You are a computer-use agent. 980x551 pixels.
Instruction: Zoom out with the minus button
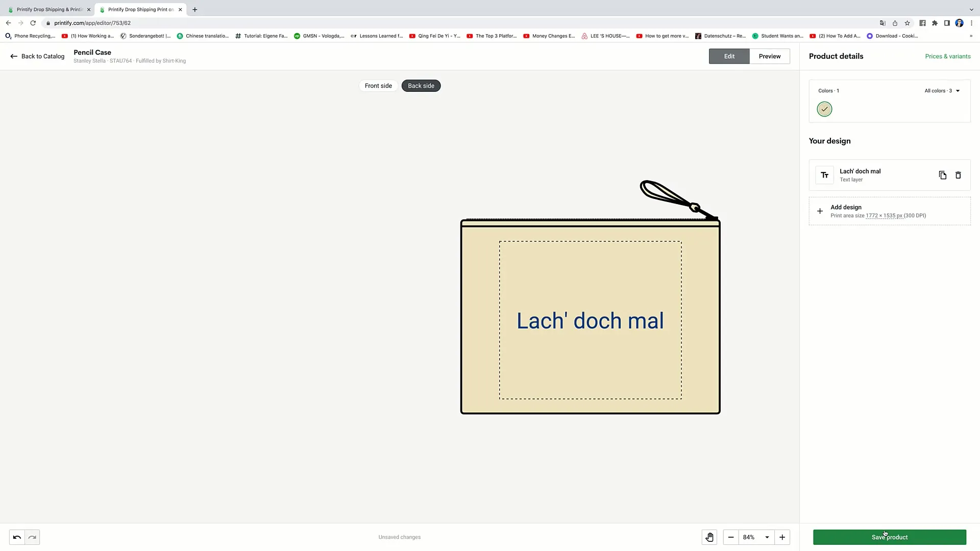point(731,537)
